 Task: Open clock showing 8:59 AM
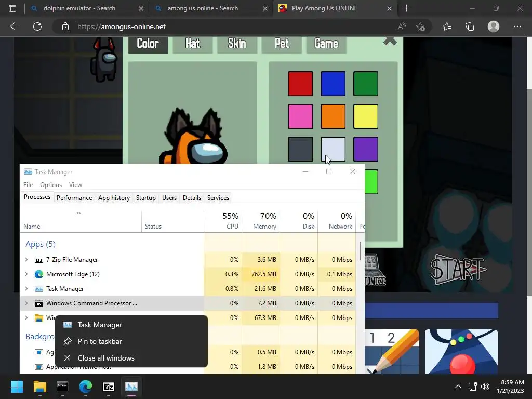coord(510,387)
